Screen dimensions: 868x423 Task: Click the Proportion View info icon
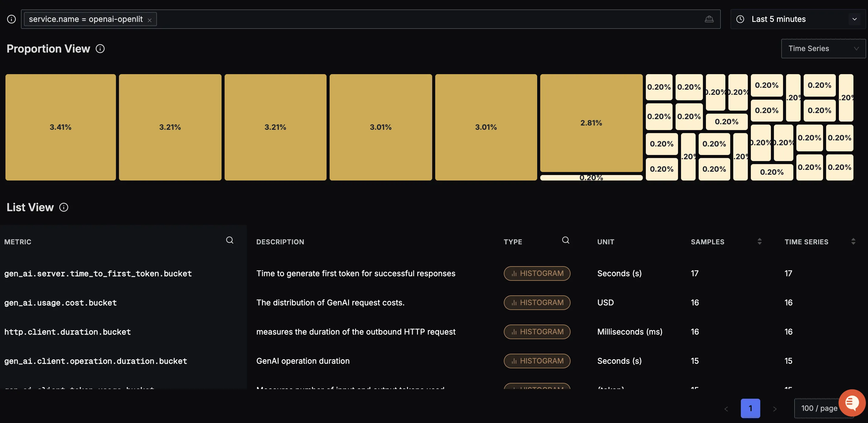click(100, 49)
